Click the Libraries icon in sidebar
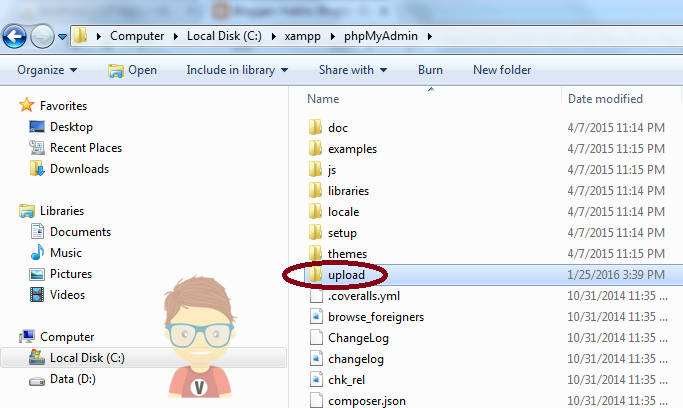This screenshot has height=408, width=683. 27,211
